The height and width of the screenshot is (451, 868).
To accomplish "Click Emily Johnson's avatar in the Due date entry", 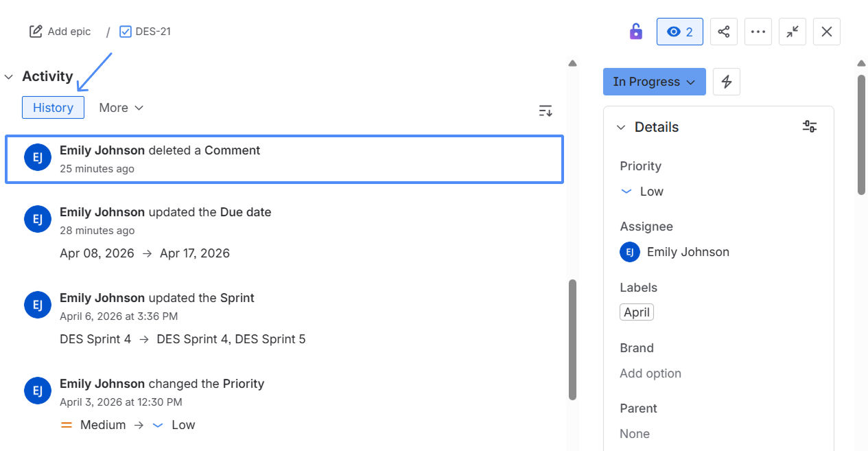I will pyautogui.click(x=38, y=219).
